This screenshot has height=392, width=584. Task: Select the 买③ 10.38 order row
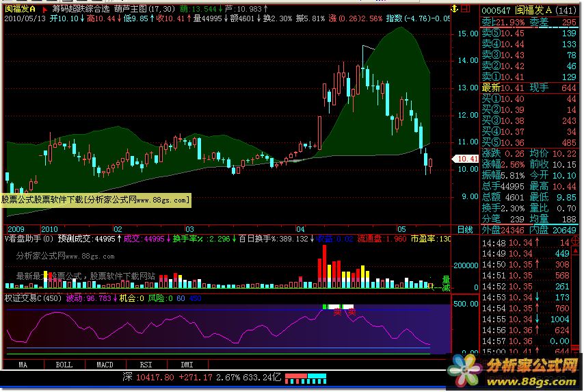(529, 120)
